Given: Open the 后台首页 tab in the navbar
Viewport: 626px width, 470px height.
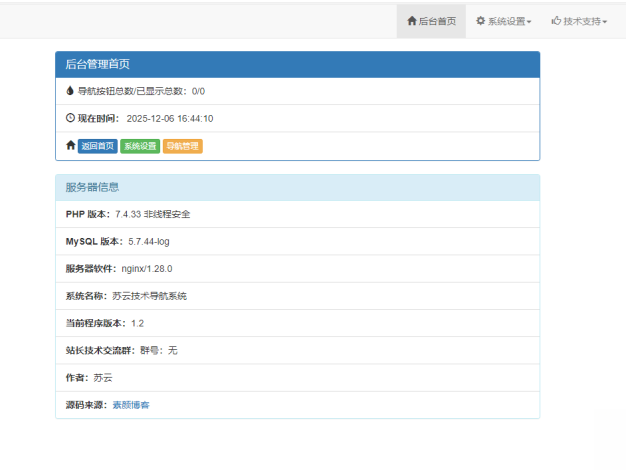Looking at the screenshot, I should tap(431, 21).
